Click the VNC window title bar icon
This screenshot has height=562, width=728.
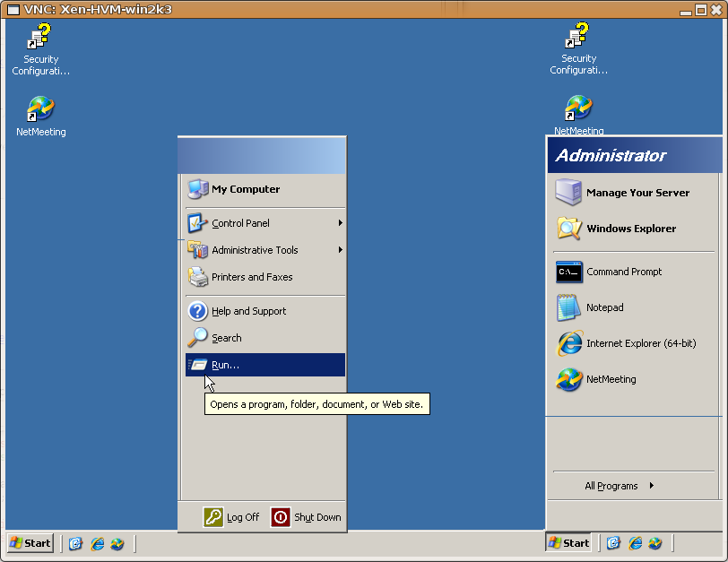pos(13,10)
